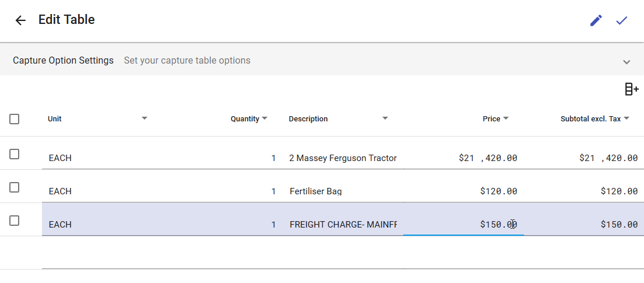
Task: Toggle the select-all header checkbox
Action: 15,119
